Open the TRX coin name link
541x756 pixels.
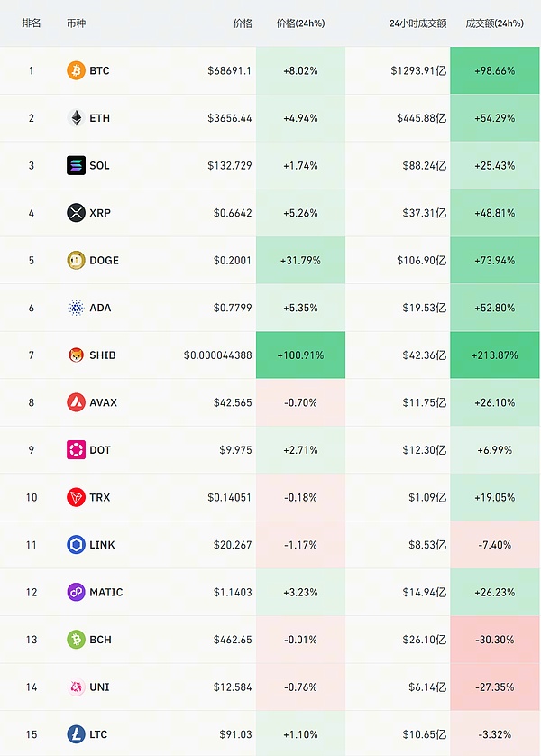pos(100,498)
